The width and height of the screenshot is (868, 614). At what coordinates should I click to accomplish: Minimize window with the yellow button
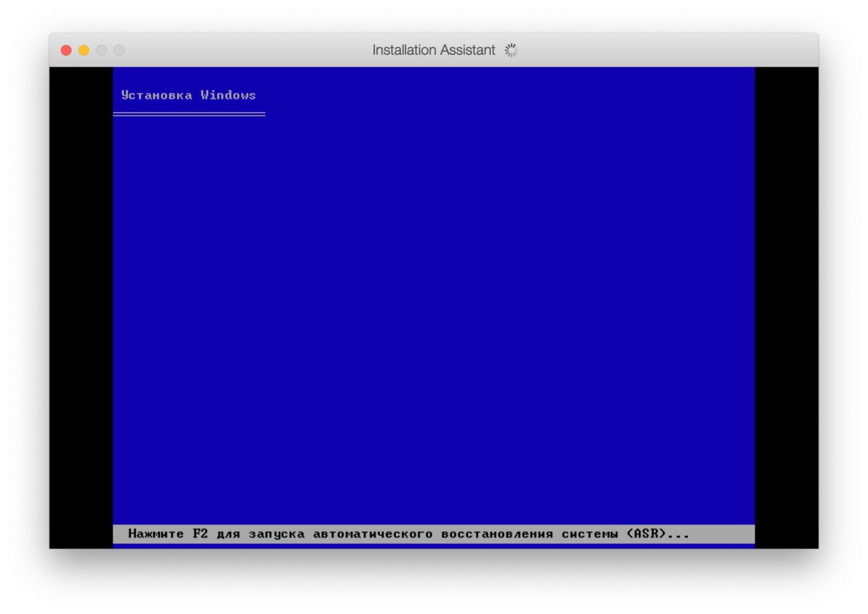pos(83,50)
